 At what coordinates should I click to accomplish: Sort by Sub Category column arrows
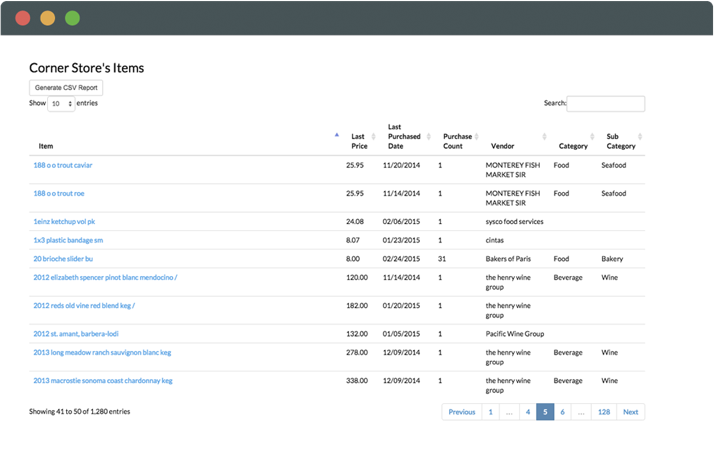[x=640, y=136]
